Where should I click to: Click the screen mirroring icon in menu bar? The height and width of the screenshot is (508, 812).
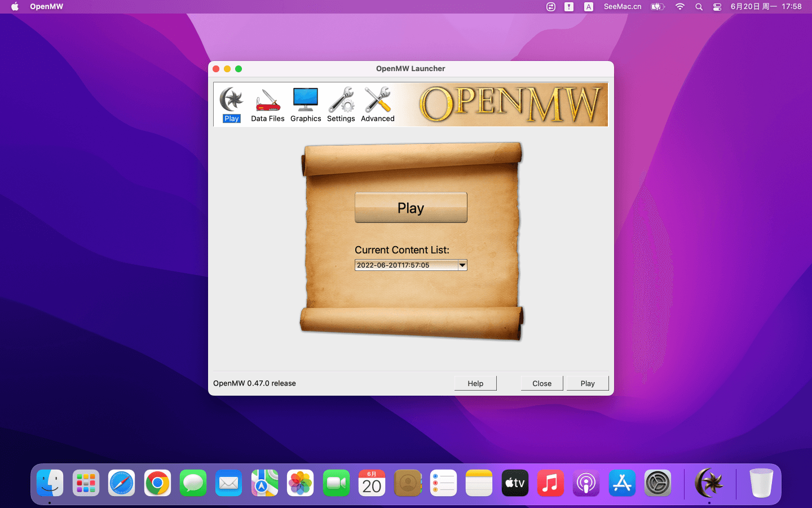(551, 7)
